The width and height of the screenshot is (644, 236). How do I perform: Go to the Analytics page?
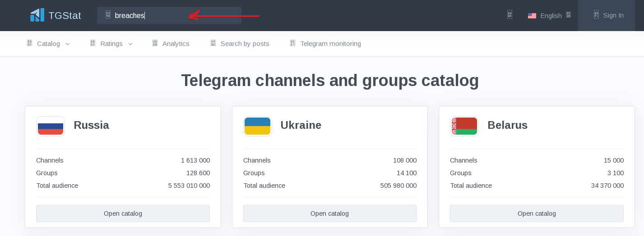click(176, 44)
